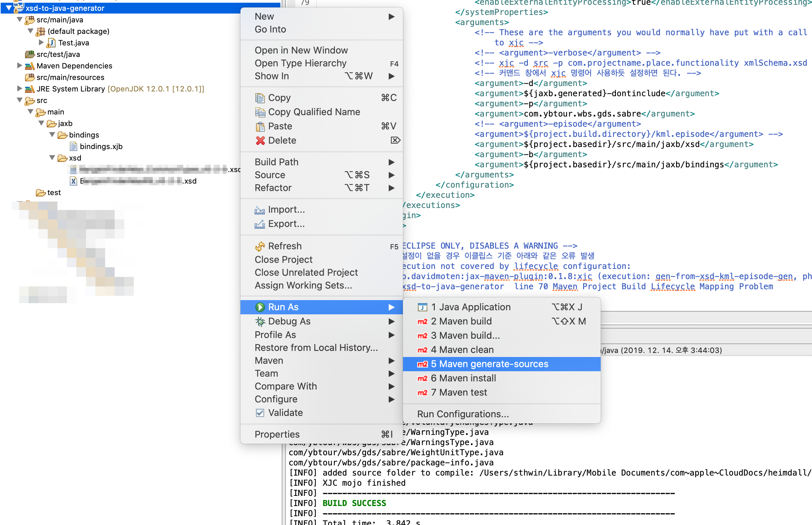
Task: Click the Paste clipboard icon
Action: (260, 126)
